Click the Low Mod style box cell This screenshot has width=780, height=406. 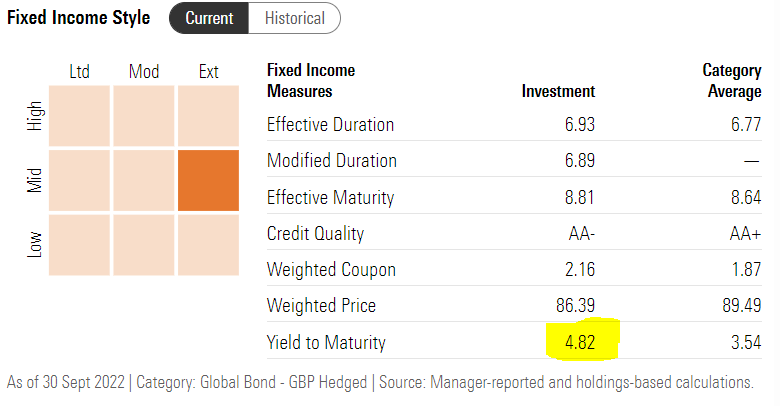pos(143,245)
